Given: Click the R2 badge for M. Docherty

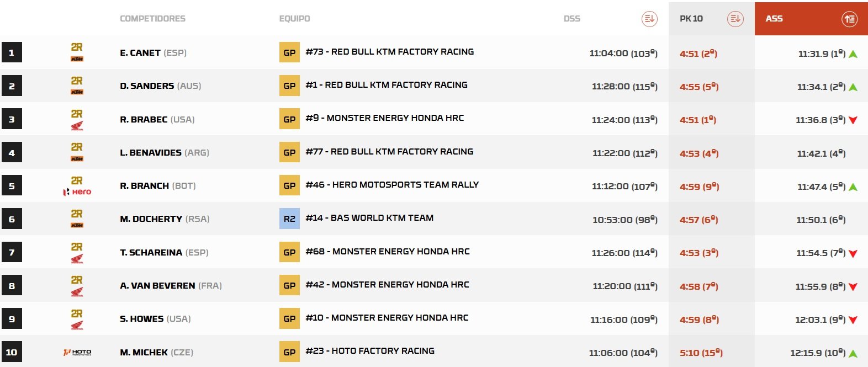Looking at the screenshot, I should coord(289,219).
